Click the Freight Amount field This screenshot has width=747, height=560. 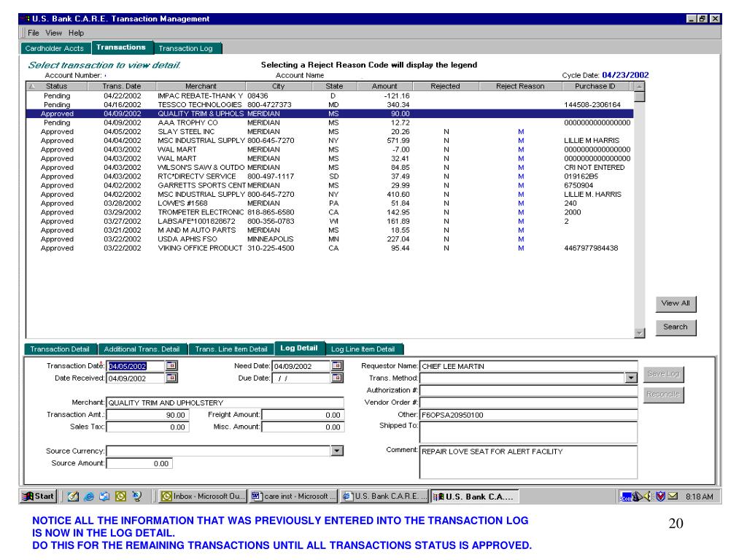(303, 415)
